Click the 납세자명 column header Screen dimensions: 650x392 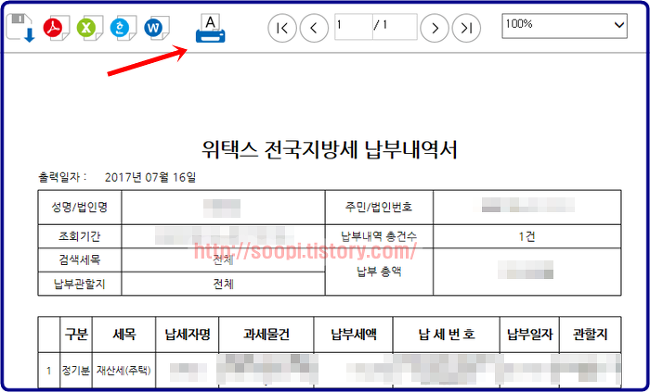click(x=187, y=334)
